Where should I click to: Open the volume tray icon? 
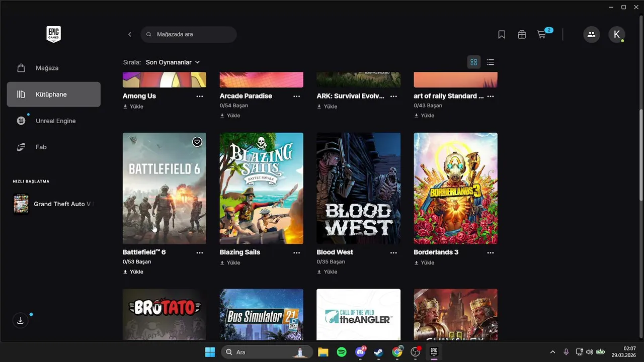click(590, 352)
